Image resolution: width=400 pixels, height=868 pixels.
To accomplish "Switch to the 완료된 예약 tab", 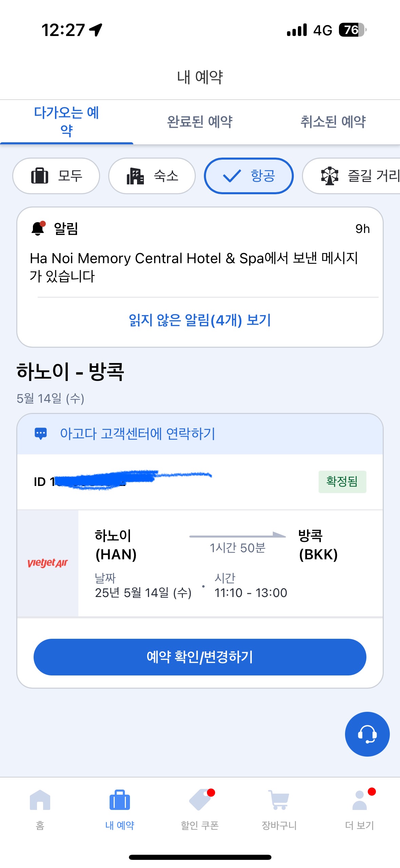I will pos(200,122).
